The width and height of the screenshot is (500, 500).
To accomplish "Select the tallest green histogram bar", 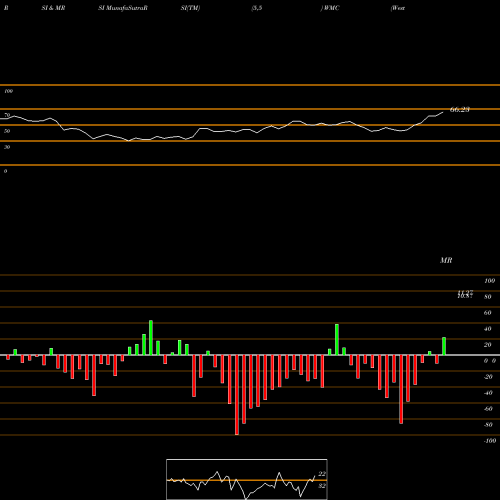I will (x=151, y=338).
